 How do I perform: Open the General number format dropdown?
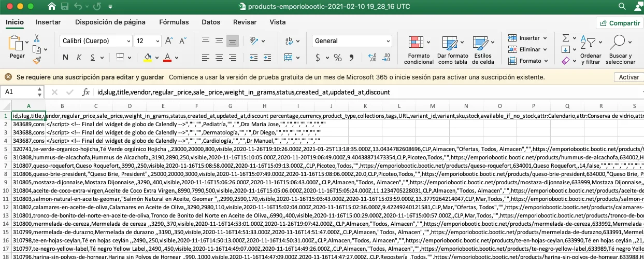[x=388, y=41]
